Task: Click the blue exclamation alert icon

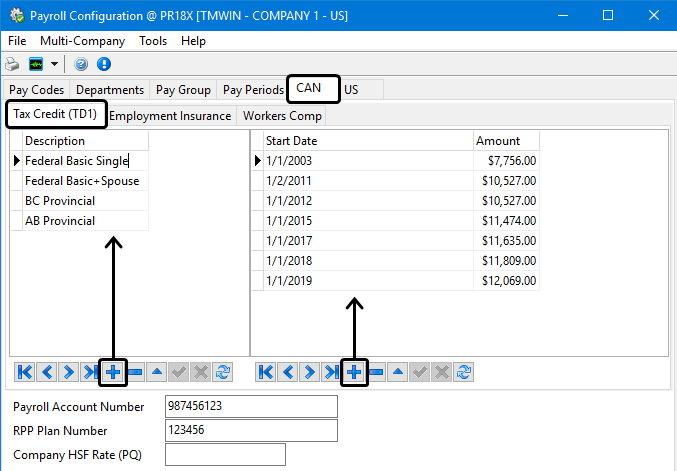Action: click(103, 64)
